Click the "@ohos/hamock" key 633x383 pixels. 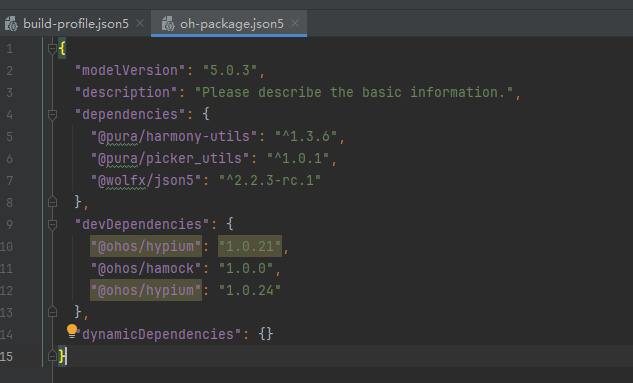[x=146, y=268]
